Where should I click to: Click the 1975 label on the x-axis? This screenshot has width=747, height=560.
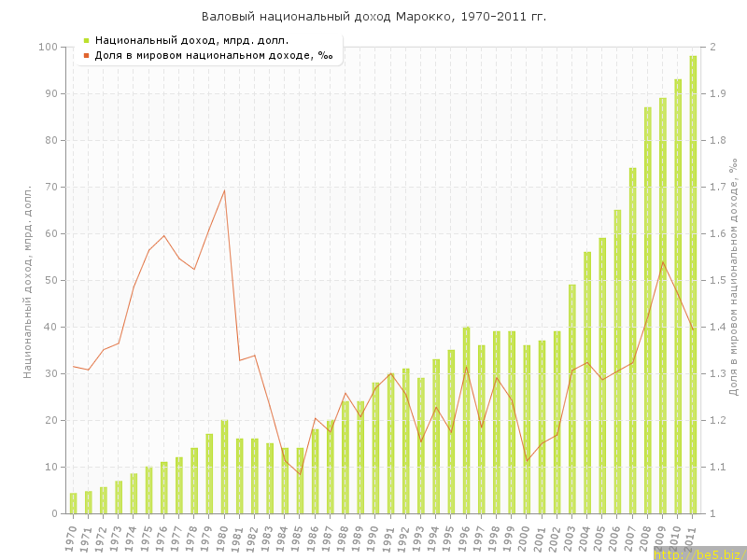(x=147, y=536)
